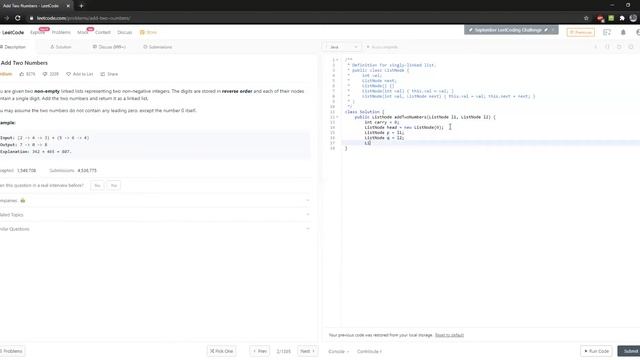640x360 pixels.
Task: Open the Explore menu item
Action: pos(38,32)
